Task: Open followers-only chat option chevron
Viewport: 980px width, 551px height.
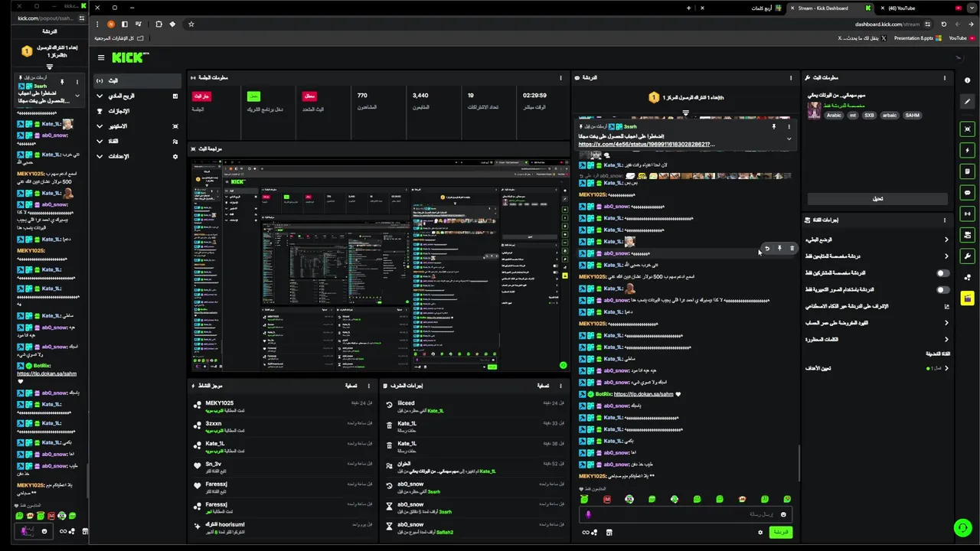Action: point(946,256)
